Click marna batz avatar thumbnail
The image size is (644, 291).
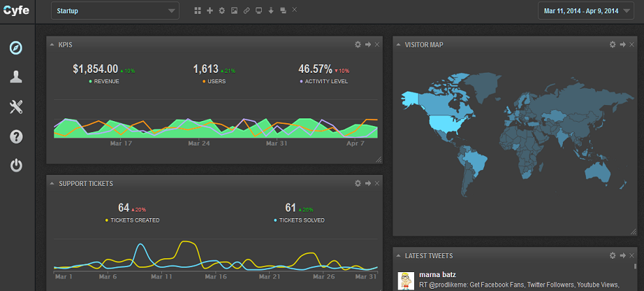tap(405, 281)
